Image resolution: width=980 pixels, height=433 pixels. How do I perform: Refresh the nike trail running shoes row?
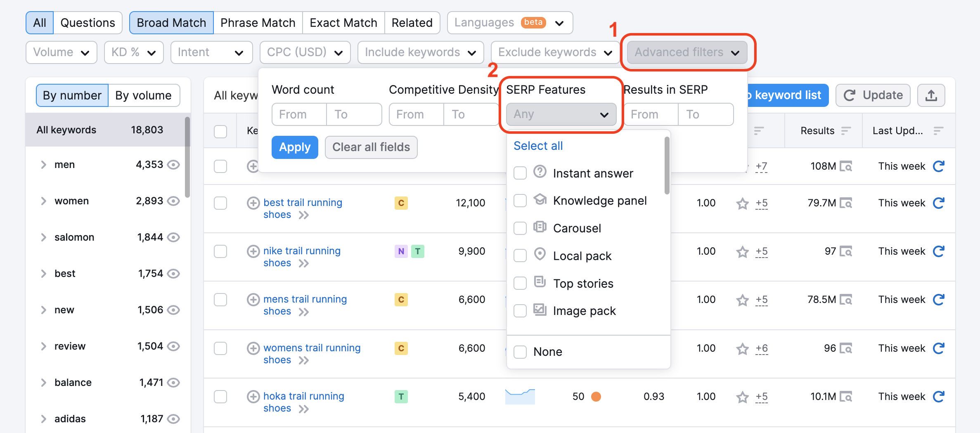point(939,251)
